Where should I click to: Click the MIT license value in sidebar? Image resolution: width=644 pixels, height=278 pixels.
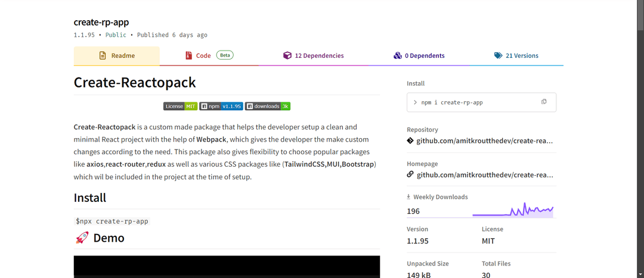(488, 241)
